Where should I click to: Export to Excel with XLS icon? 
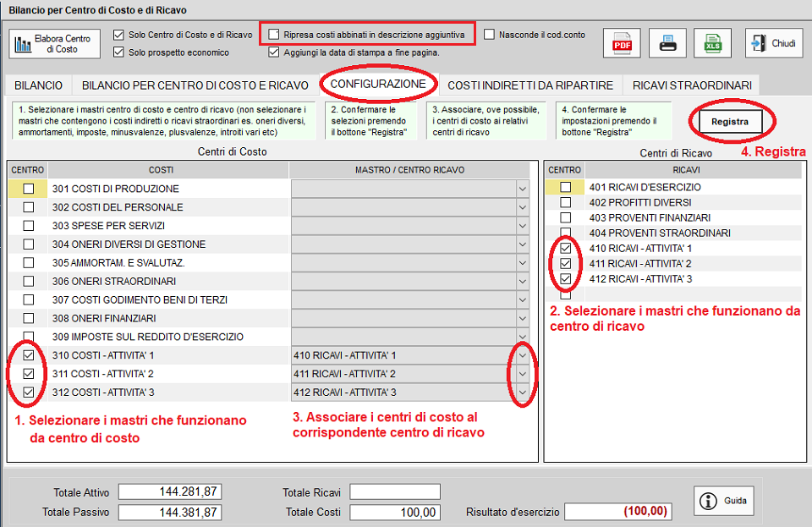[712, 43]
